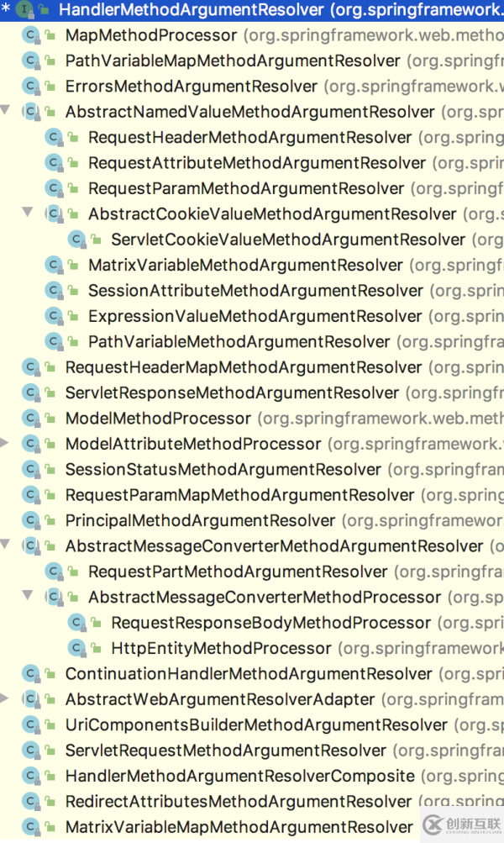
Task: Click the class icon of RequestHeaderMethodArgumentResolver
Action: click(55, 137)
